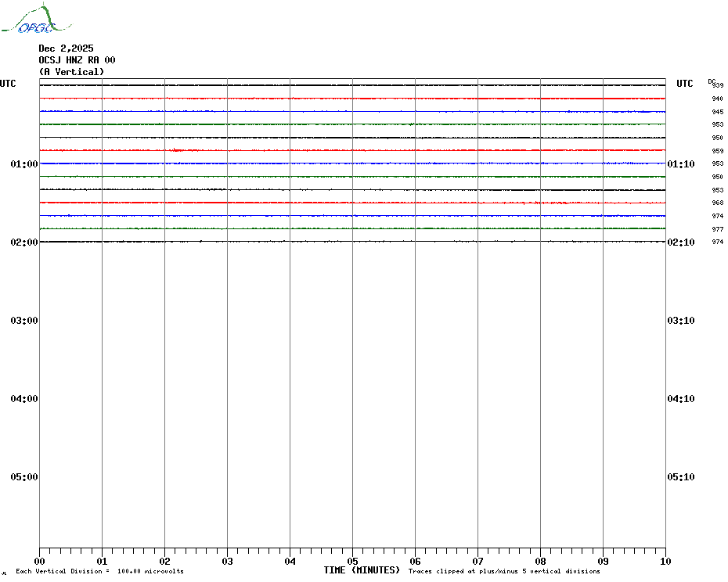Click the 03:10 right time label
The height and width of the screenshot is (582, 728).
[x=681, y=320]
